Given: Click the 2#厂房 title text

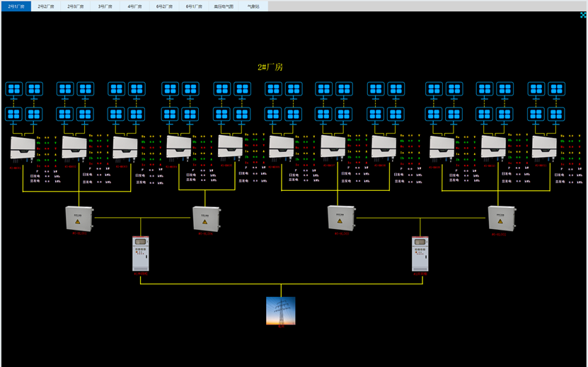Looking at the screenshot, I should click(270, 66).
